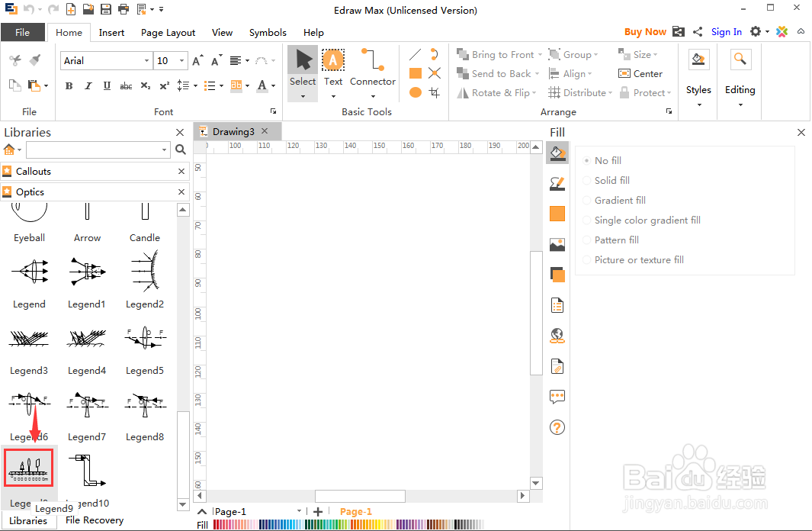Pick the line drawing tool
The image size is (812, 531).
point(416,54)
